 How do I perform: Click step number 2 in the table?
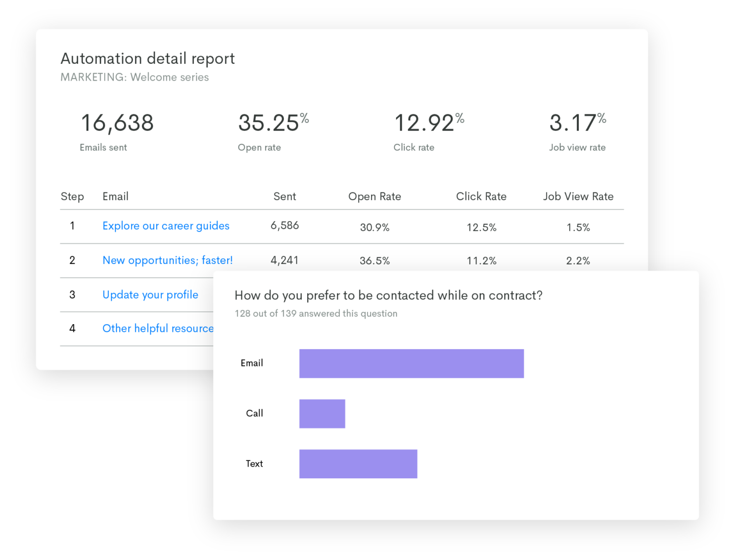(x=72, y=260)
